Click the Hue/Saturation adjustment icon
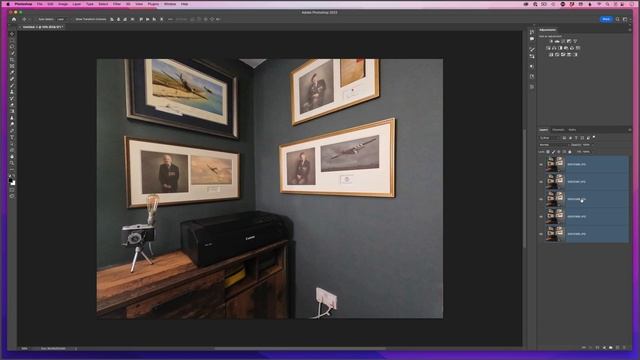The width and height of the screenshot is (640, 360). point(548,48)
